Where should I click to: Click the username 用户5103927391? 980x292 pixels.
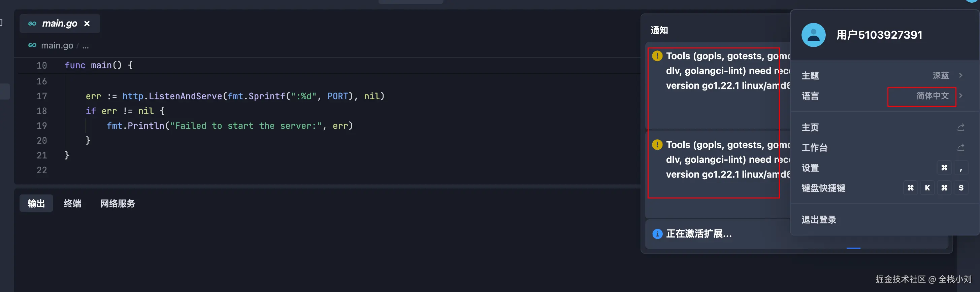tap(879, 35)
